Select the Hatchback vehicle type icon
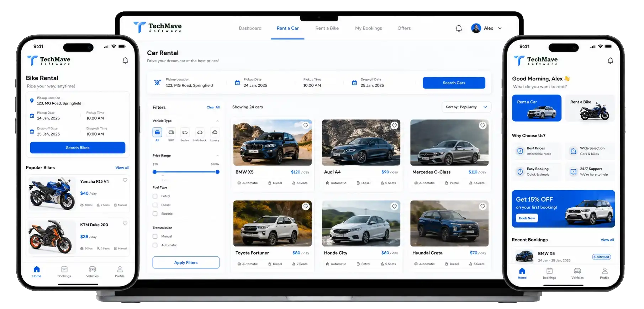Image resolution: width=644 pixels, height=309 pixels. [x=200, y=132]
